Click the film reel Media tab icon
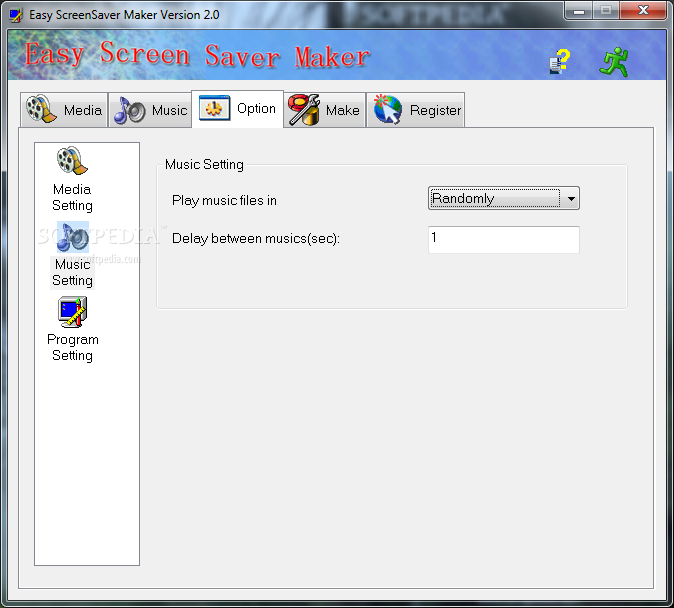The image size is (674, 608). (x=41, y=109)
